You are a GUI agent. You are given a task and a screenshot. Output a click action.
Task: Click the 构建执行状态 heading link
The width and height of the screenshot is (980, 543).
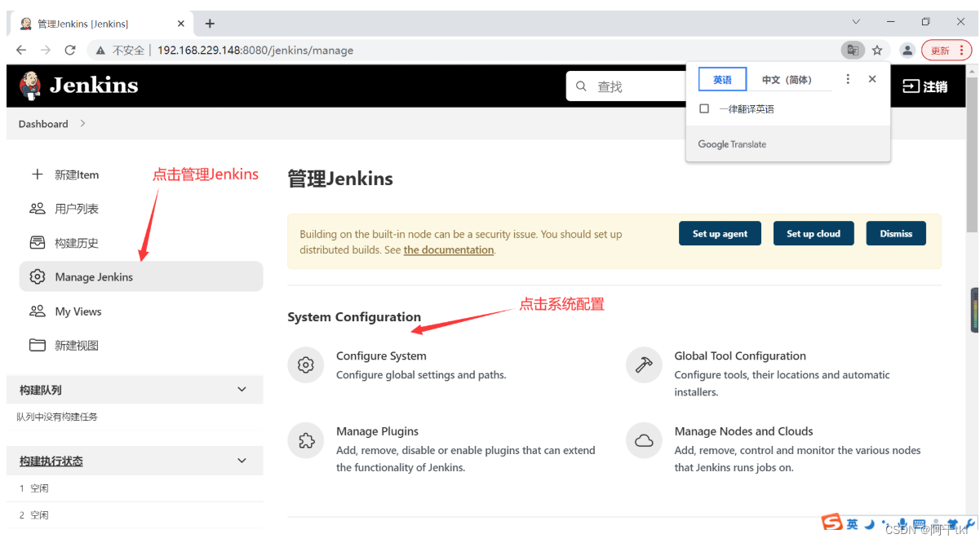tap(51, 461)
